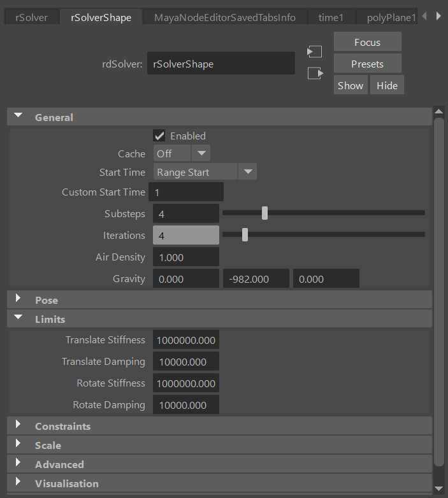Switch to the time1 tab

331,17
